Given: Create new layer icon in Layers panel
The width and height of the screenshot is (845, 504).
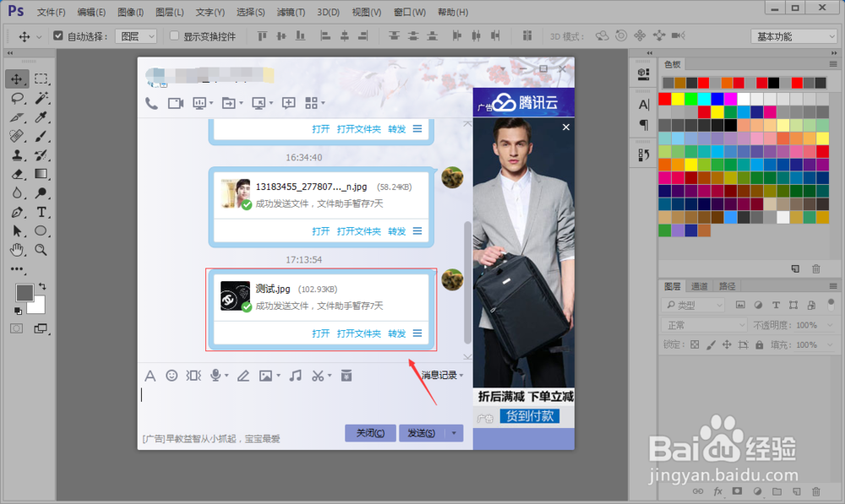Looking at the screenshot, I should 797,491.
